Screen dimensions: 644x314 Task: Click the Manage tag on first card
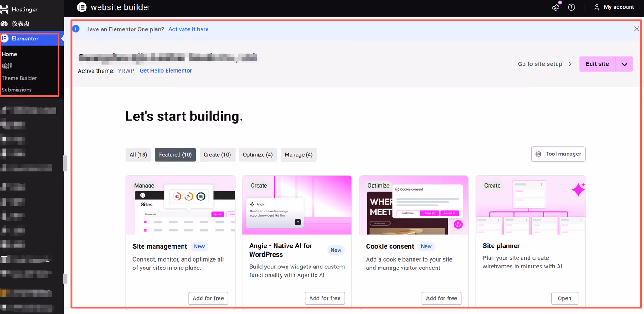click(144, 185)
